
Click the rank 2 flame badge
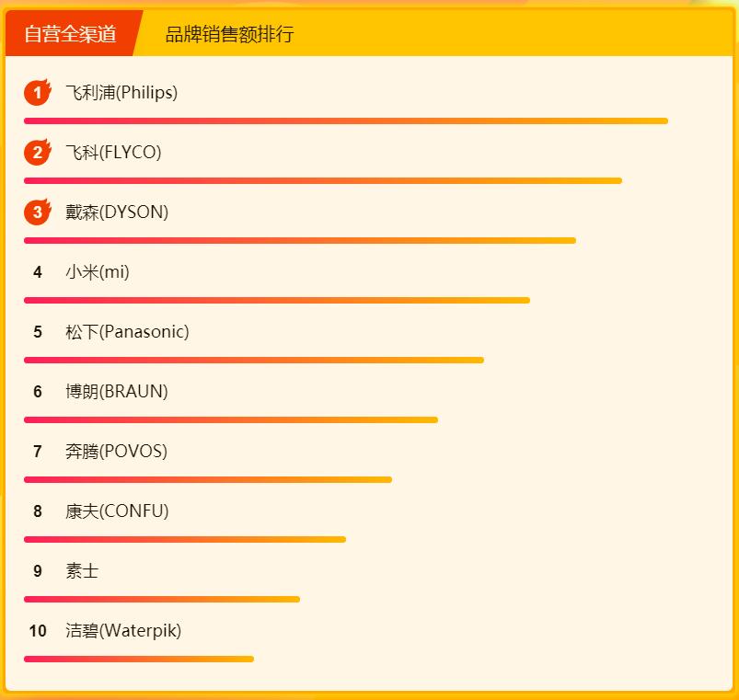37,153
